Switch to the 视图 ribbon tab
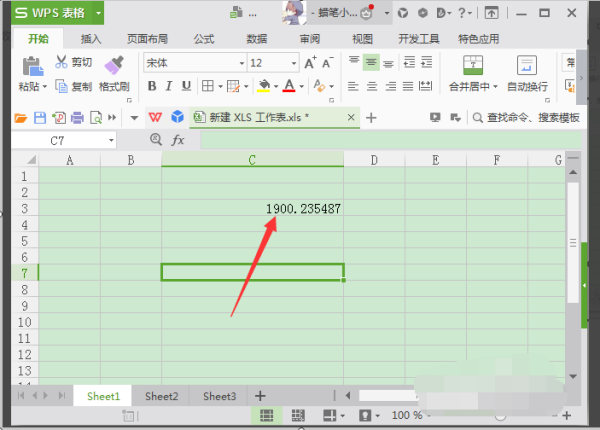 point(362,39)
